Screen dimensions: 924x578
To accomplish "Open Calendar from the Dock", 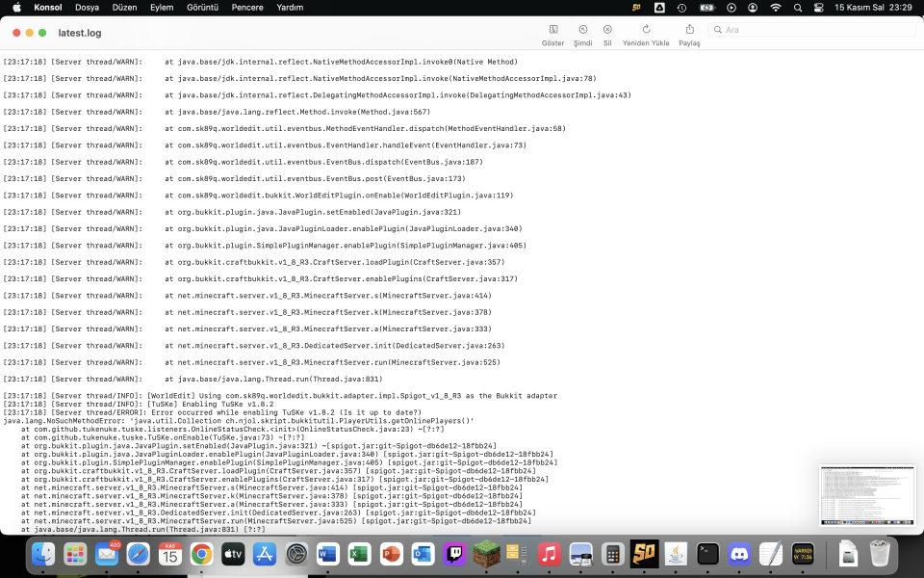I will (x=169, y=555).
